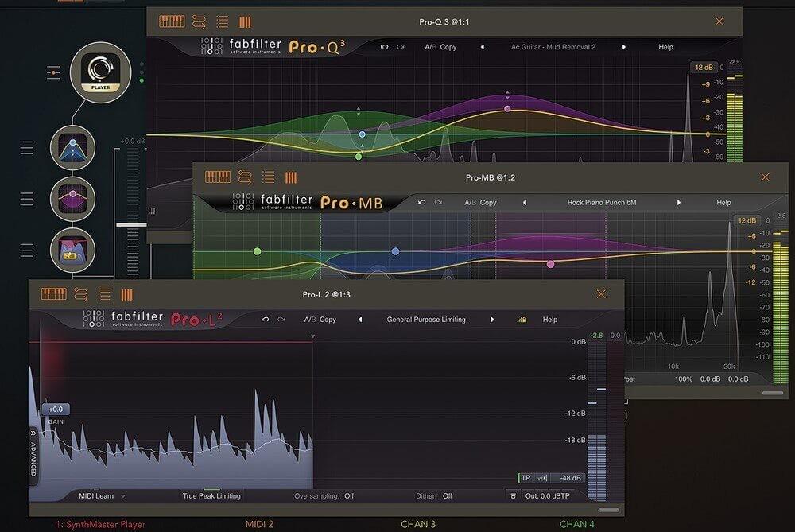Click redo arrow in Pro-L 2 plugin
Screen dimensions: 795x532
pos(281,320)
